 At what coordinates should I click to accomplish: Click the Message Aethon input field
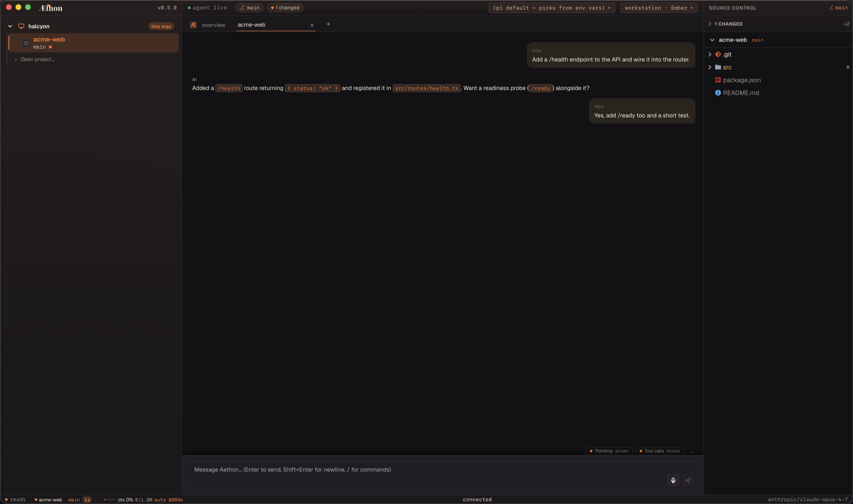[443, 475]
